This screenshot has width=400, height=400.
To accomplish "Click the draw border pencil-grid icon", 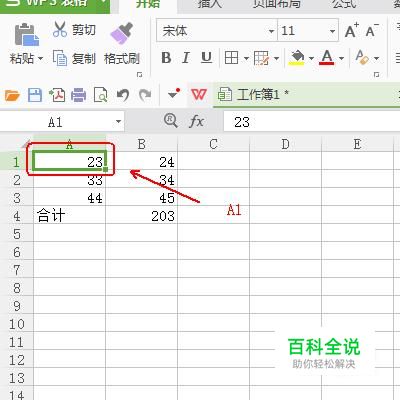I will pos(261,58).
